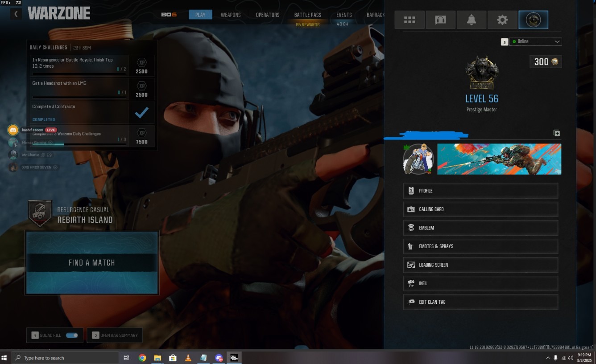Click XRS HRDX SEVEN's avatar in the overlay
Viewport: 596px width, 364px height.
point(13,168)
